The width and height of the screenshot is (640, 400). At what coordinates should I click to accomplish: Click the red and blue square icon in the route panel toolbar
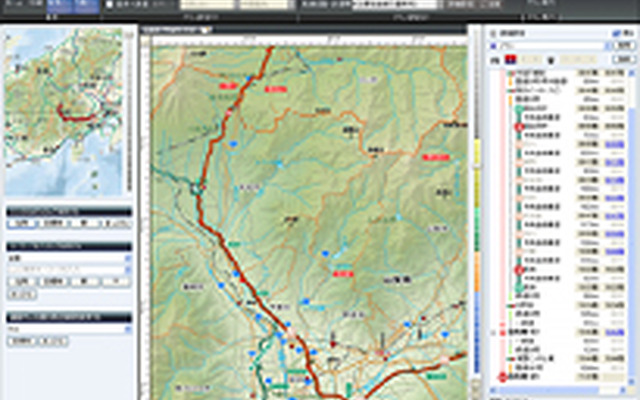coord(510,60)
